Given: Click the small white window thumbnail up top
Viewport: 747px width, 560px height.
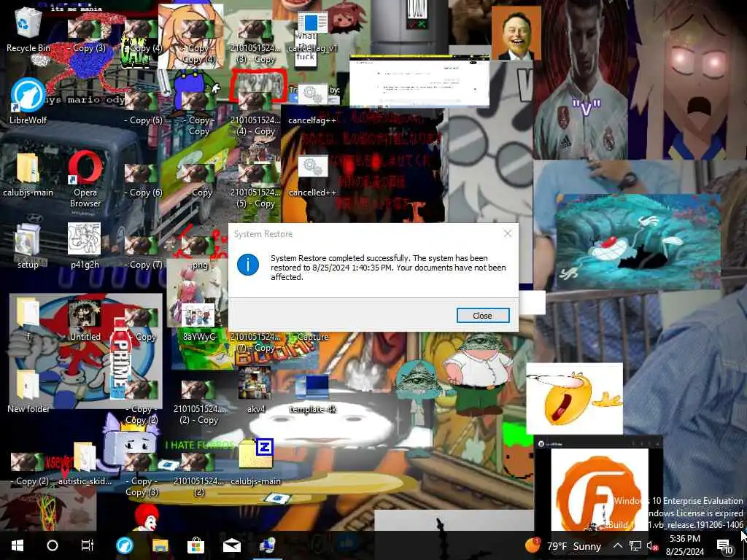Looking at the screenshot, I should click(x=419, y=81).
